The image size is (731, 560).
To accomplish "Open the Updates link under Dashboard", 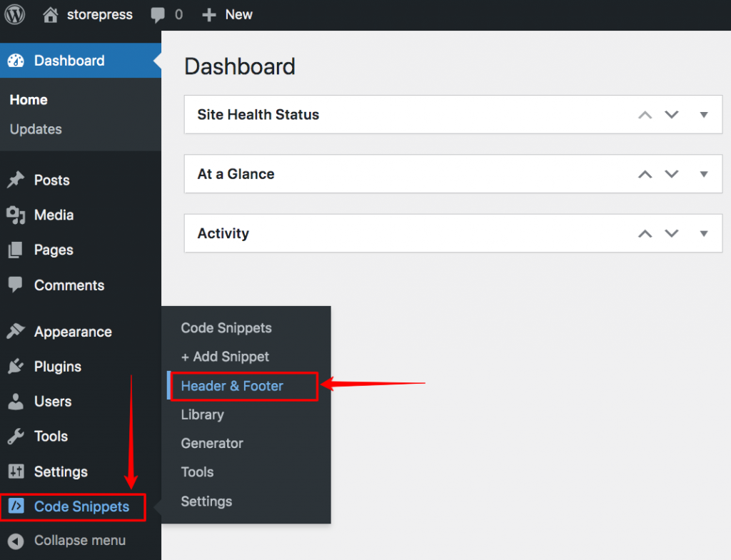I will pos(36,129).
